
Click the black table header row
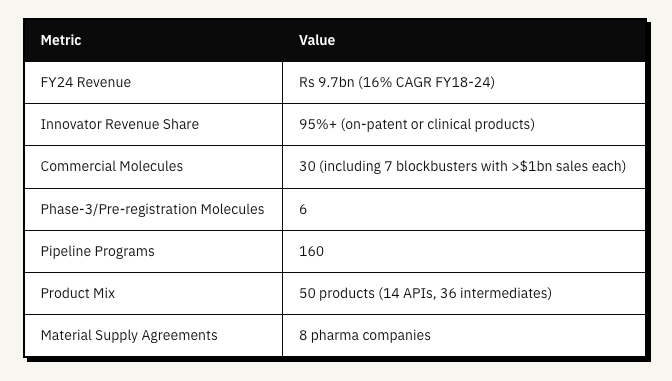[335, 40]
